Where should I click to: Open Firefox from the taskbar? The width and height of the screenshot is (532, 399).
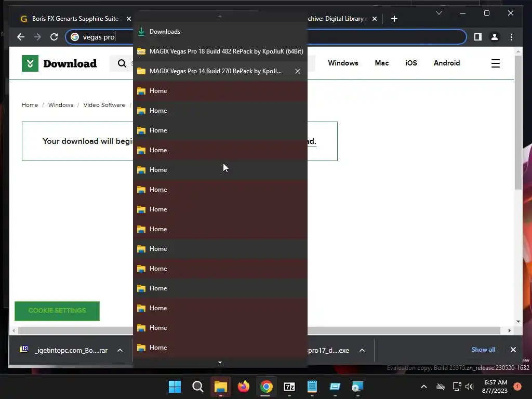[x=243, y=387]
